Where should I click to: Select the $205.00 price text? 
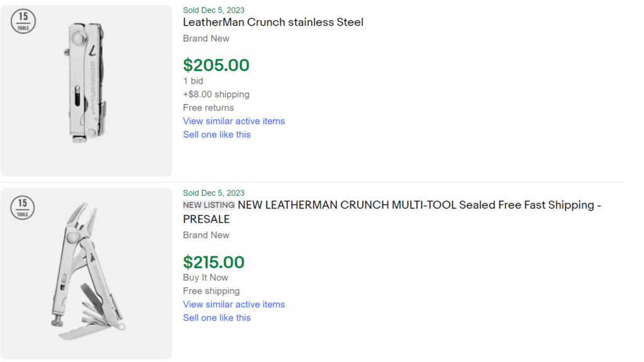coord(216,65)
